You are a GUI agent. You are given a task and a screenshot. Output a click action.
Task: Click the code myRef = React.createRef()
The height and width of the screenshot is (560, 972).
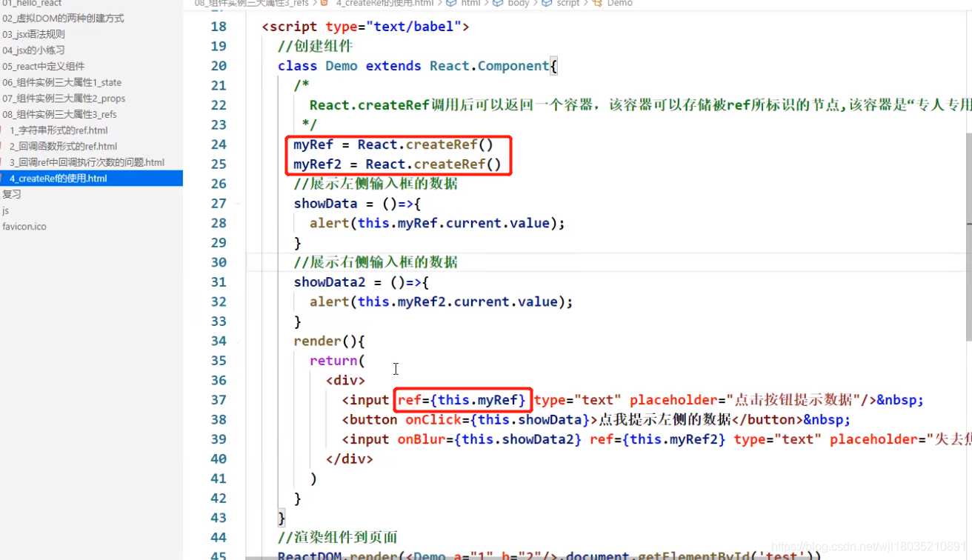point(393,144)
